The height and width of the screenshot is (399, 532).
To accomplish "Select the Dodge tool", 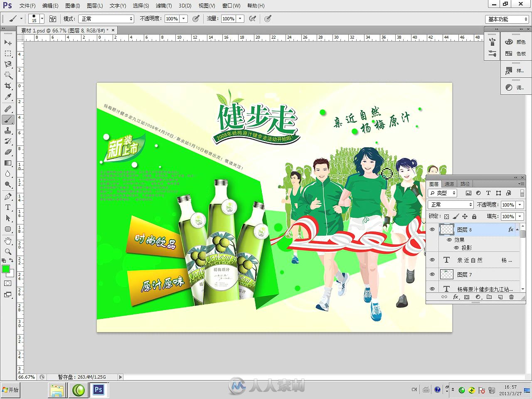I will pos(8,185).
